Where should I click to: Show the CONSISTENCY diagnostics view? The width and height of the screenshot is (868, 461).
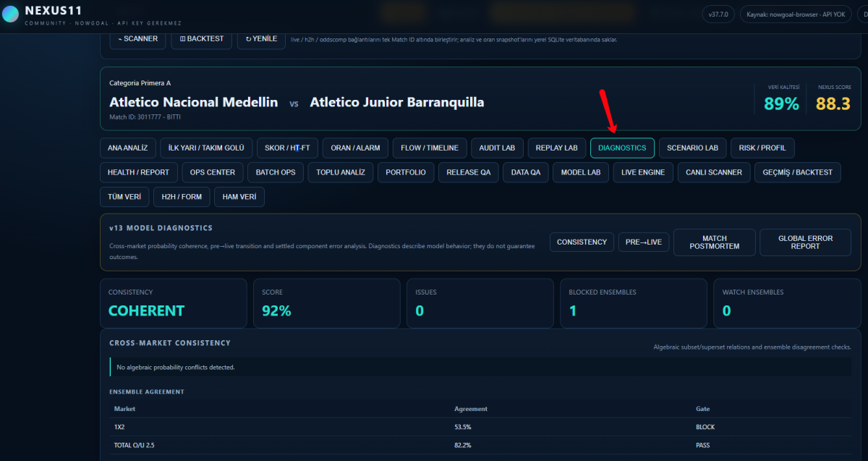[x=582, y=242]
